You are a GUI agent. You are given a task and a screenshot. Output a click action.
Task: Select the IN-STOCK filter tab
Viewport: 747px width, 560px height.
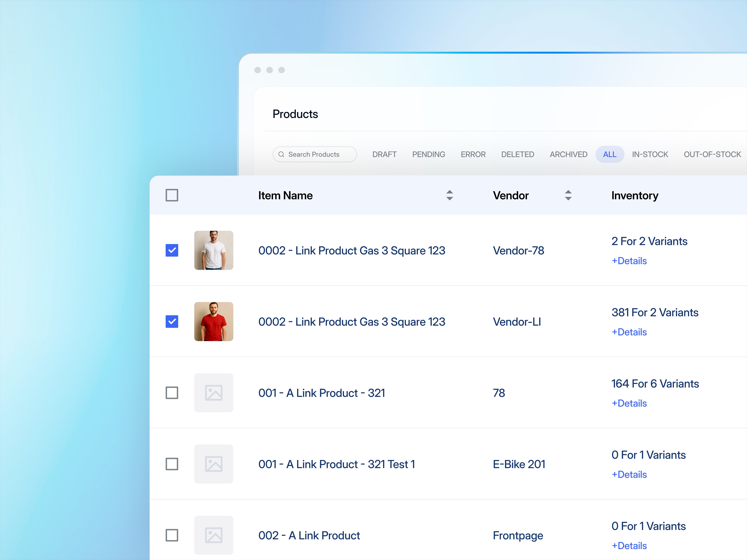[x=650, y=154]
